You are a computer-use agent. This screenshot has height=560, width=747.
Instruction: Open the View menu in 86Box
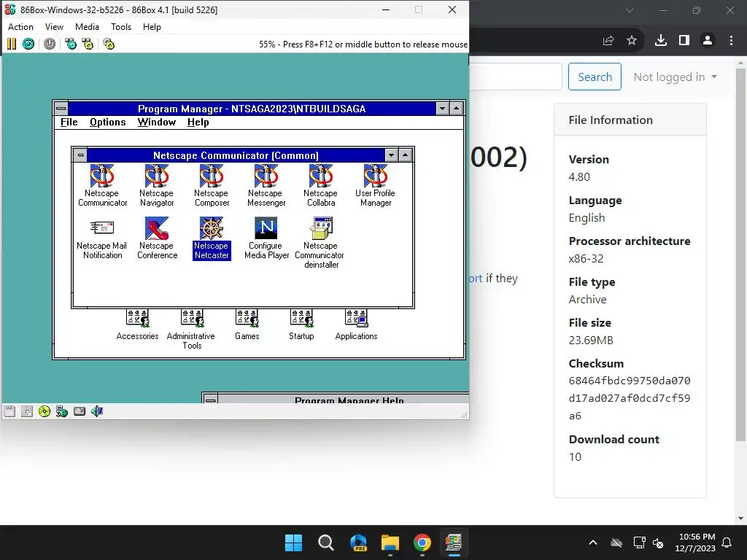(54, 27)
